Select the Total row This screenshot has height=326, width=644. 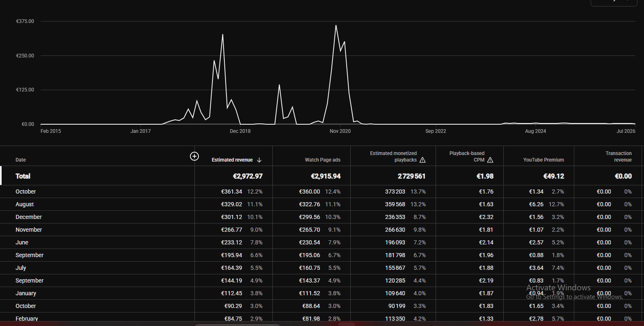click(x=322, y=176)
